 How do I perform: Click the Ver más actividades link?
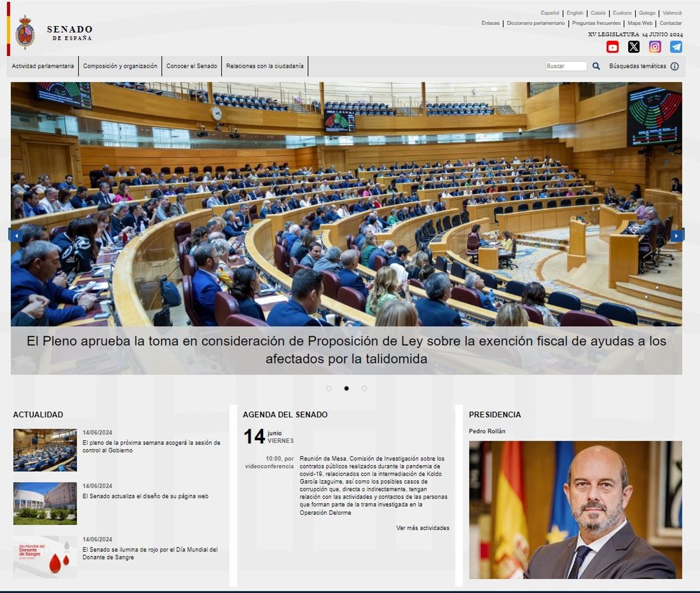pos(422,528)
